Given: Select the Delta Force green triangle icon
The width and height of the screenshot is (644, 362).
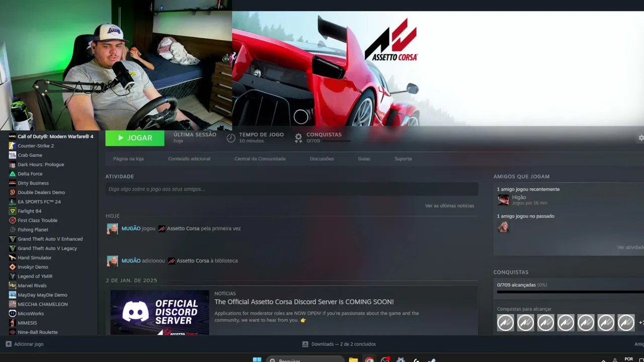Looking at the screenshot, I should coord(13,173).
